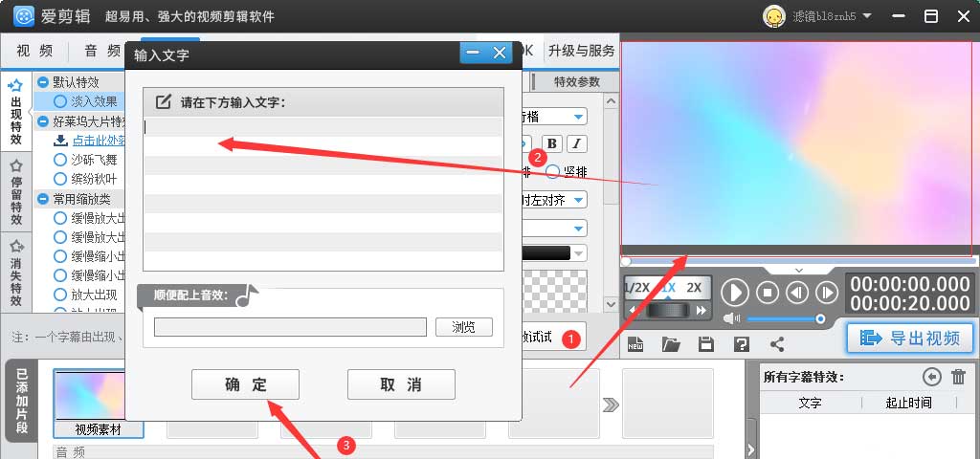Image resolution: width=980 pixels, height=459 pixels.
Task: Open the empty dropdown below the alignment dropdown
Action: point(579,229)
